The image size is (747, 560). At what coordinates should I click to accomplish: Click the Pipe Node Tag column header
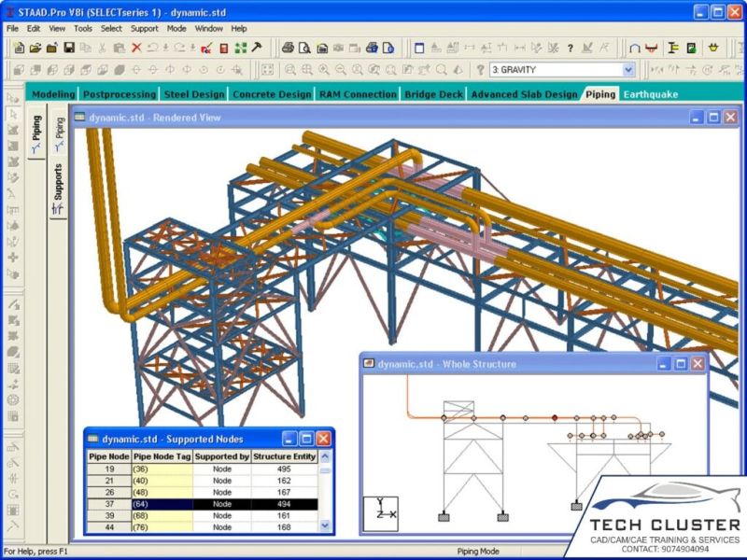point(162,456)
